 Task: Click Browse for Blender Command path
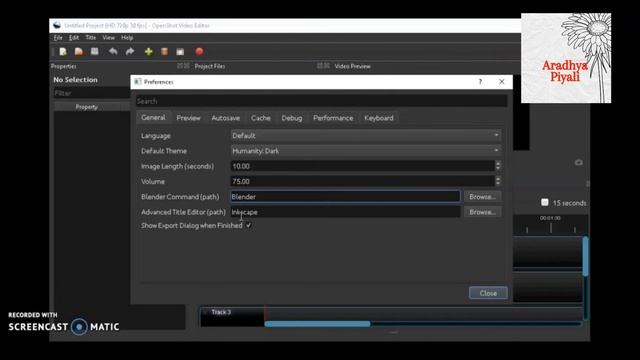coord(482,197)
